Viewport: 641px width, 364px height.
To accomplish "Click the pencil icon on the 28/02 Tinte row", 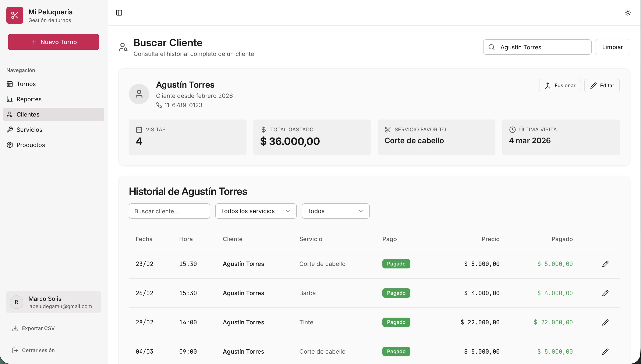I will (x=605, y=322).
